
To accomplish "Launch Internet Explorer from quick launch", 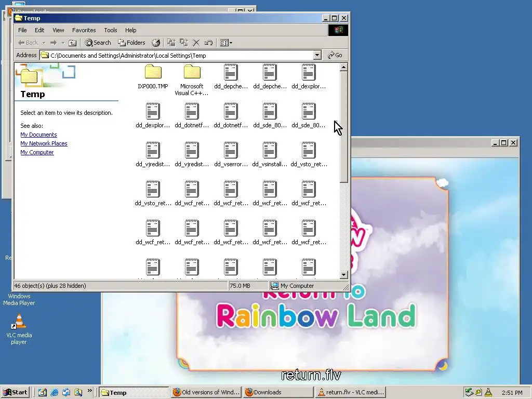I will 54,393.
